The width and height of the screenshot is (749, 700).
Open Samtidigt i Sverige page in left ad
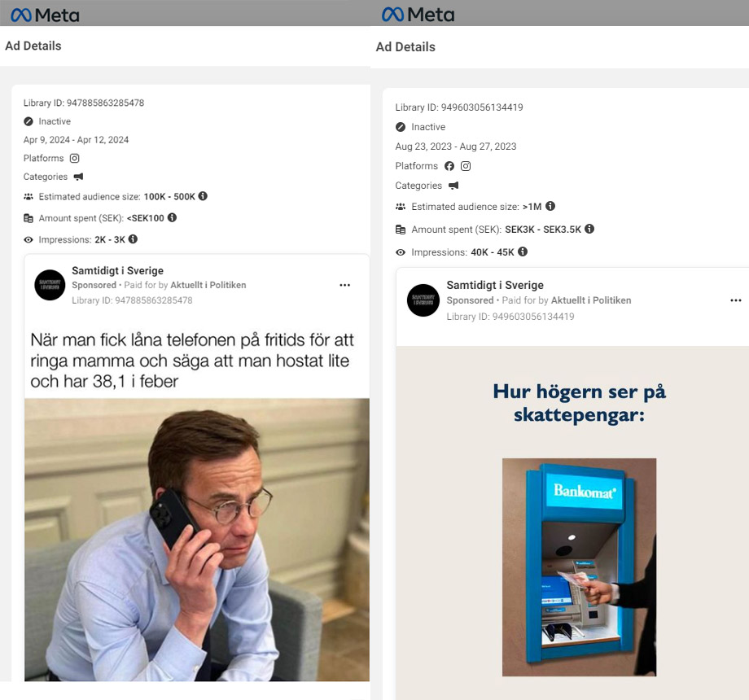(117, 271)
